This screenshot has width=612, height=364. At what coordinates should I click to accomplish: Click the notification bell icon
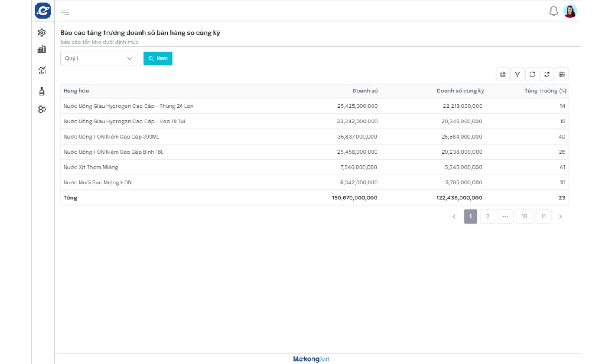(553, 11)
